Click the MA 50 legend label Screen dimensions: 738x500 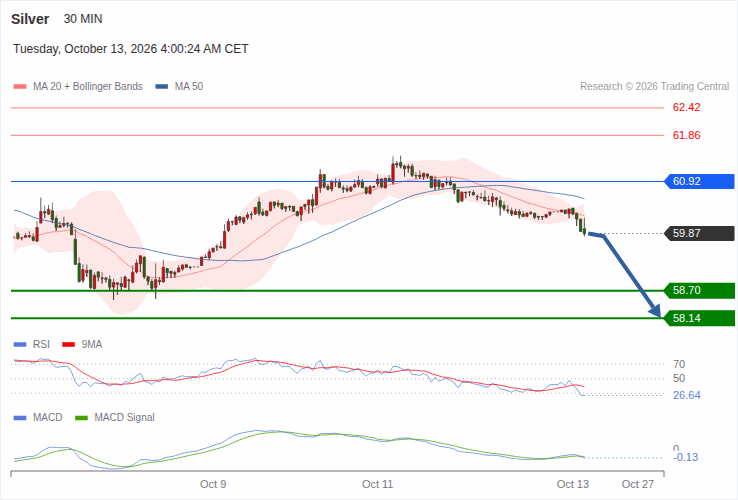(189, 87)
